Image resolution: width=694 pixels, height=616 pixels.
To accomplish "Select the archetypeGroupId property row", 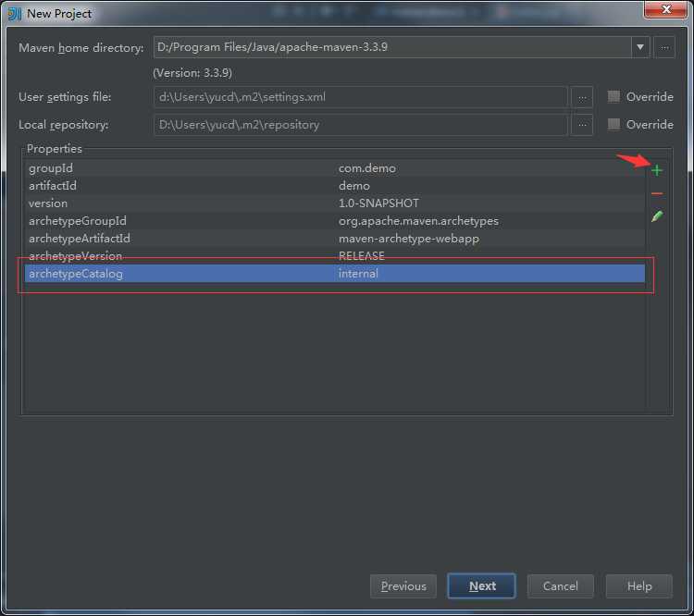I will (335, 221).
